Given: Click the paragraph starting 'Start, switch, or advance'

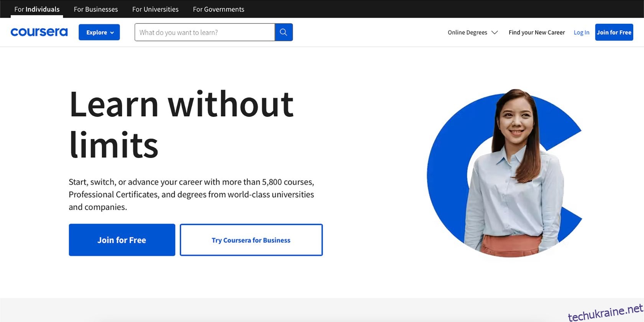Looking at the screenshot, I should coord(191,194).
